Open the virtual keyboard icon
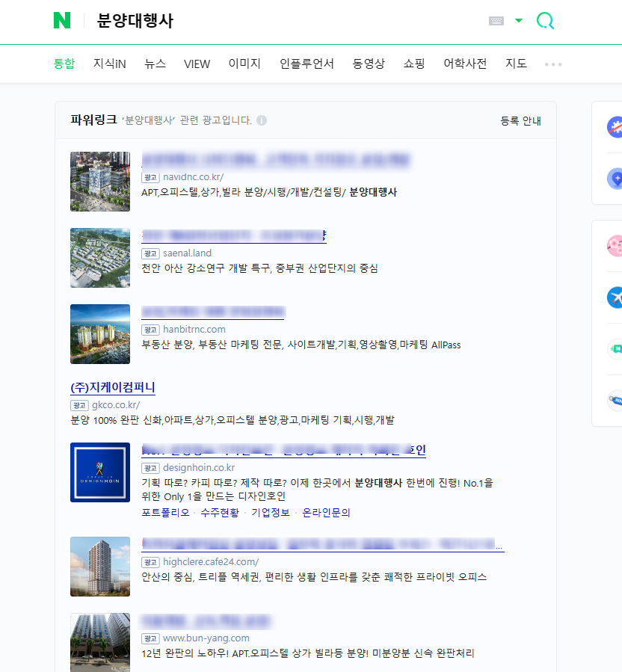Screen dimensions: 622x672 [x=496, y=21]
